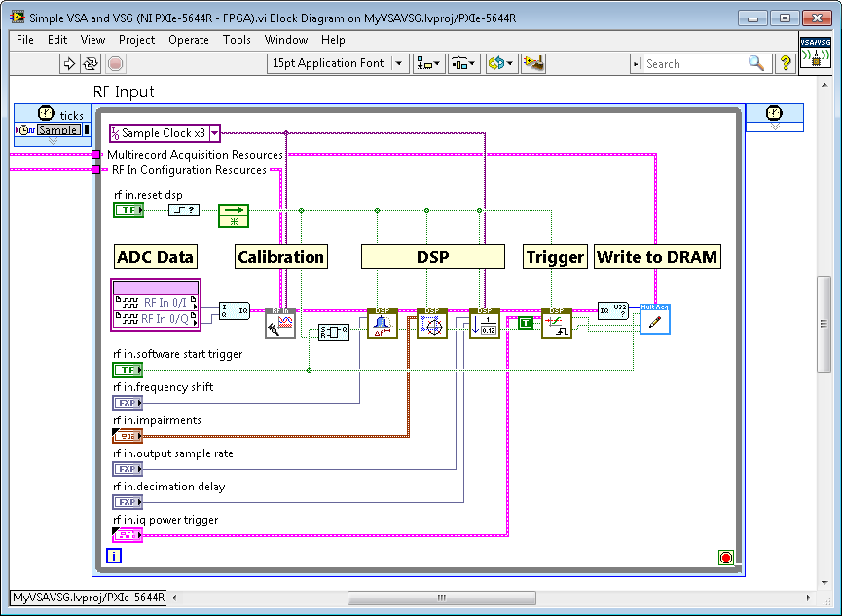Click the Run arrow button
The width and height of the screenshot is (842, 616).
[x=69, y=64]
